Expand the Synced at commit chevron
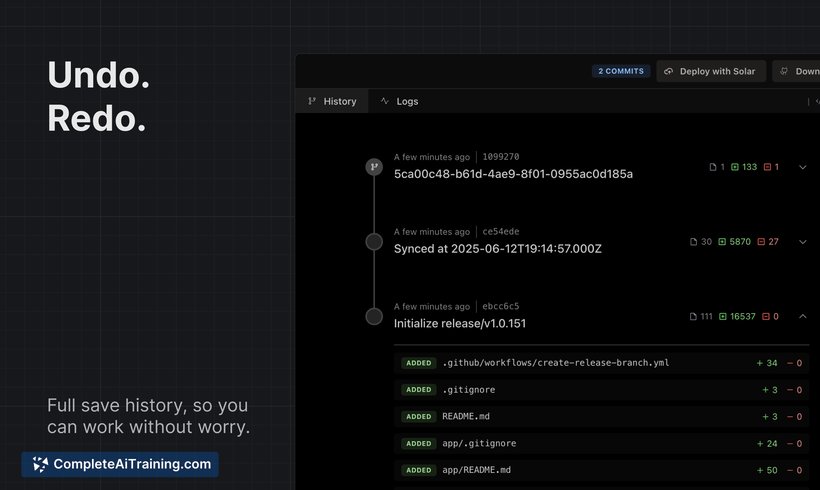820x490 pixels. point(803,242)
